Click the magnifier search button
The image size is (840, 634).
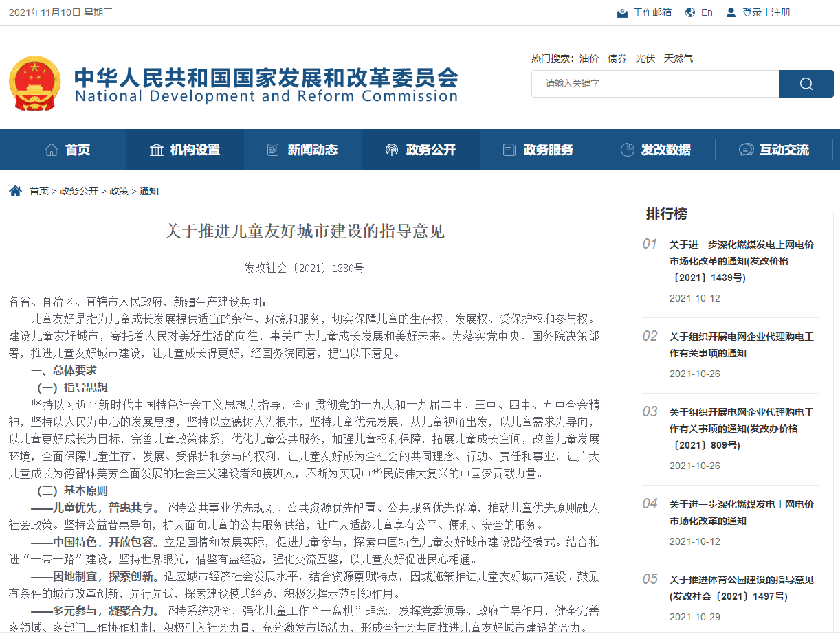pos(806,84)
